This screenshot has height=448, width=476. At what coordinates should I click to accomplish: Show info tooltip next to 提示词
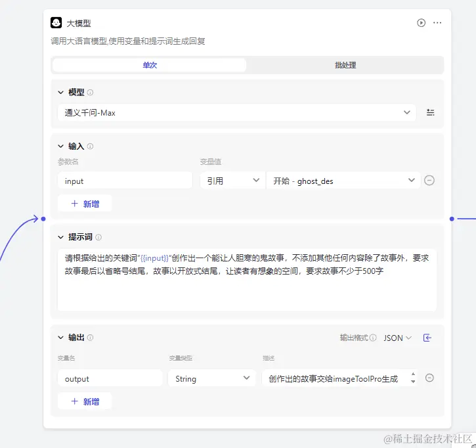point(98,237)
